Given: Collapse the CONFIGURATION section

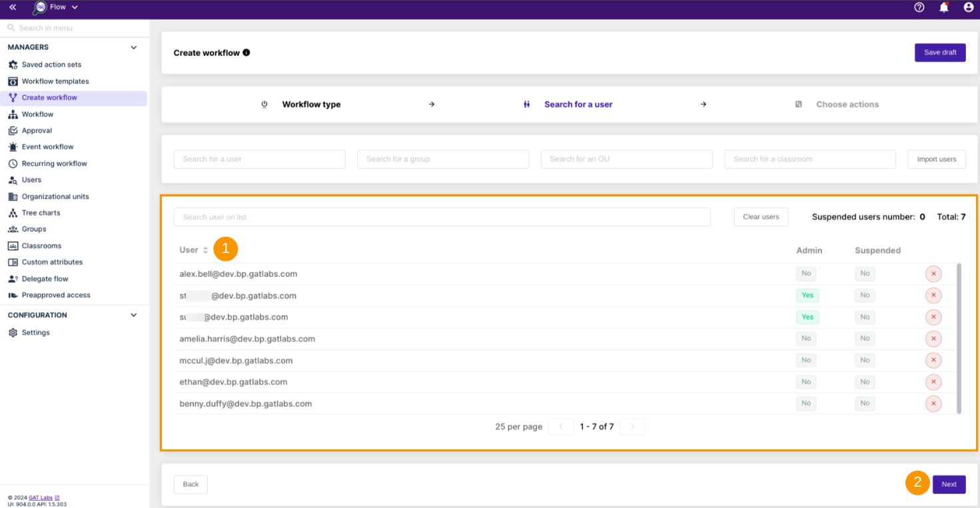Looking at the screenshot, I should [134, 315].
